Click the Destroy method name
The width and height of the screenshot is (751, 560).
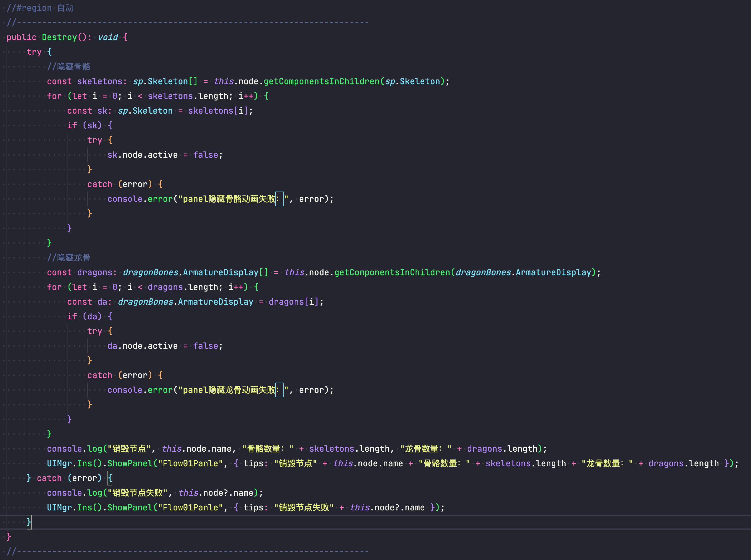pos(59,37)
